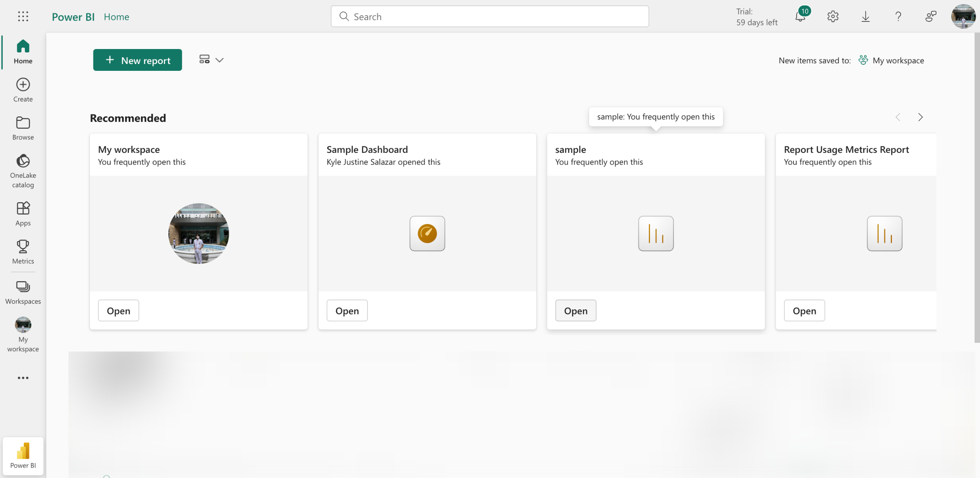Click the My workspace save location link
This screenshot has width=980, height=478.
pyautogui.click(x=898, y=60)
